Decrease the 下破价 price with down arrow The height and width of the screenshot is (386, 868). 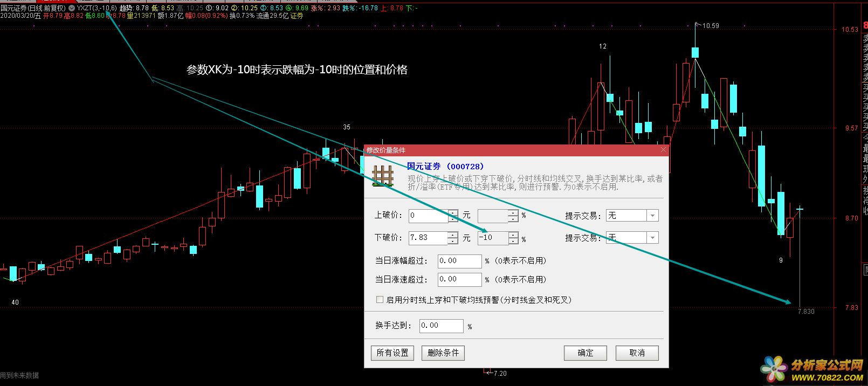453,241
